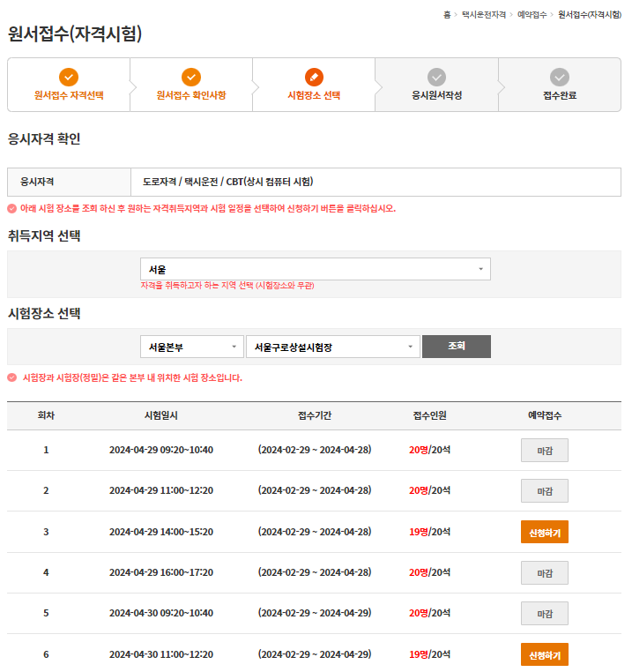The image size is (632, 672).
Task: Select the 접수완료 step label
Action: (x=560, y=95)
